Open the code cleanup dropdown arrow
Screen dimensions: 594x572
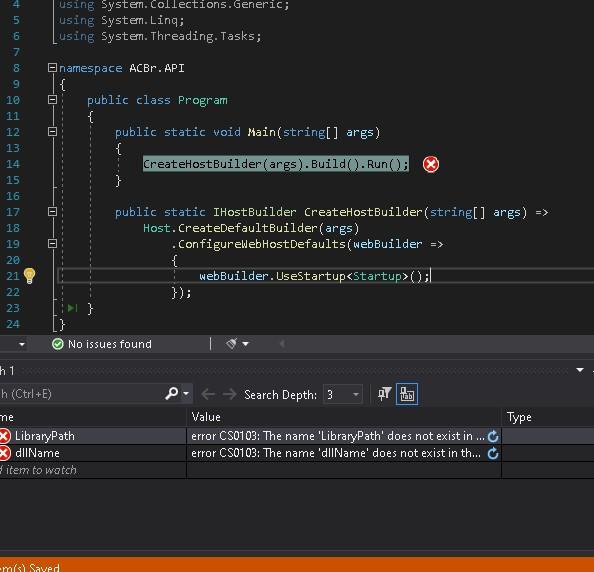coord(245,344)
